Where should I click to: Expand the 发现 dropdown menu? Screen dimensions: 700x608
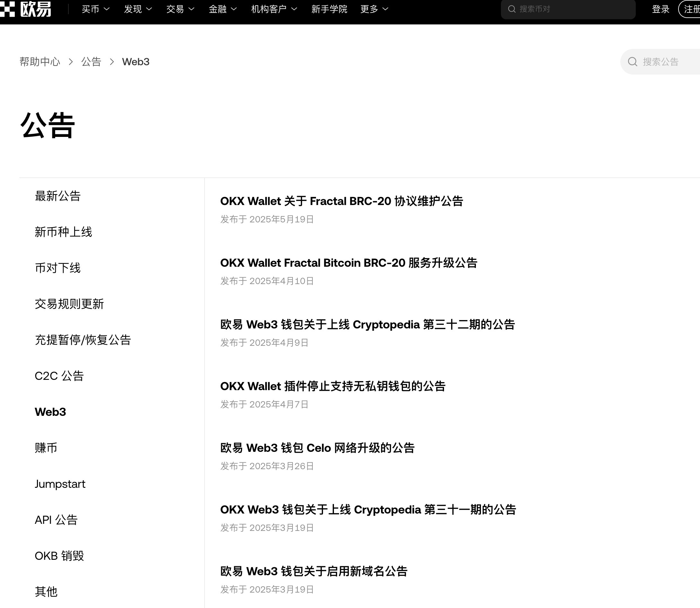[x=138, y=9]
